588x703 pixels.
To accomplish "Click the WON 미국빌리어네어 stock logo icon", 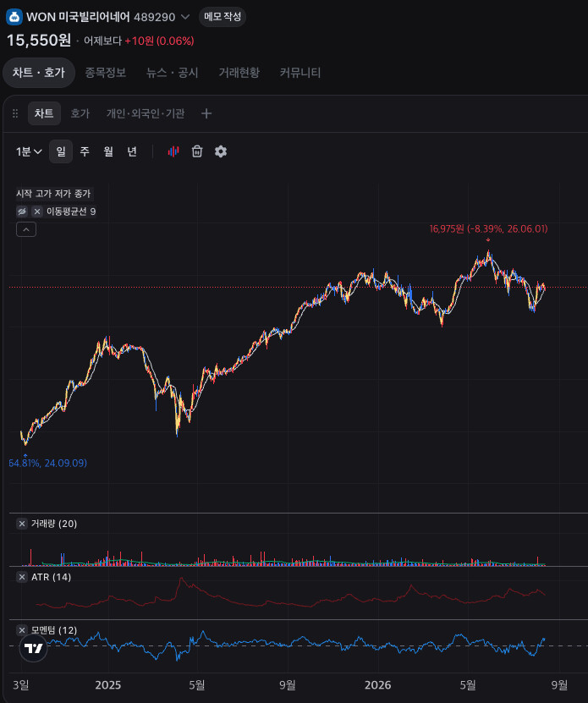I will [14, 17].
